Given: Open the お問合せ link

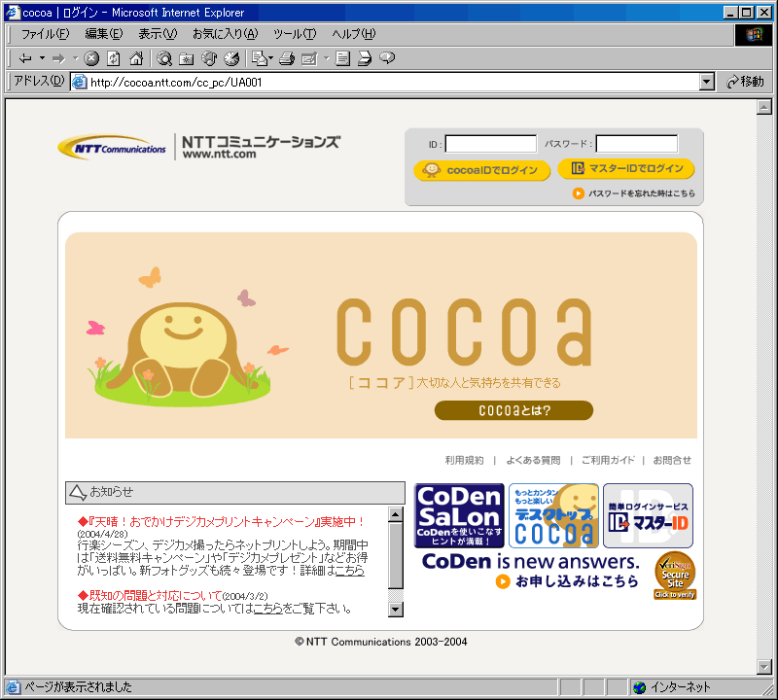Looking at the screenshot, I should click(x=672, y=461).
